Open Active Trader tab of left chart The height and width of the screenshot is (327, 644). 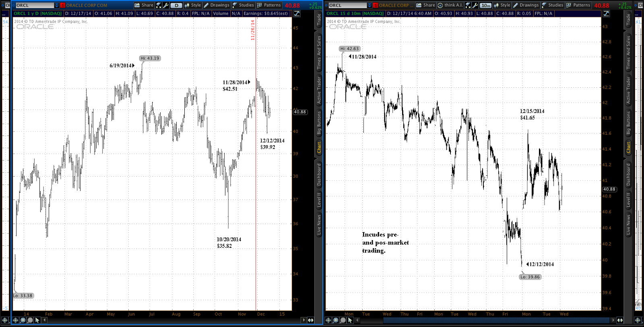[x=319, y=90]
